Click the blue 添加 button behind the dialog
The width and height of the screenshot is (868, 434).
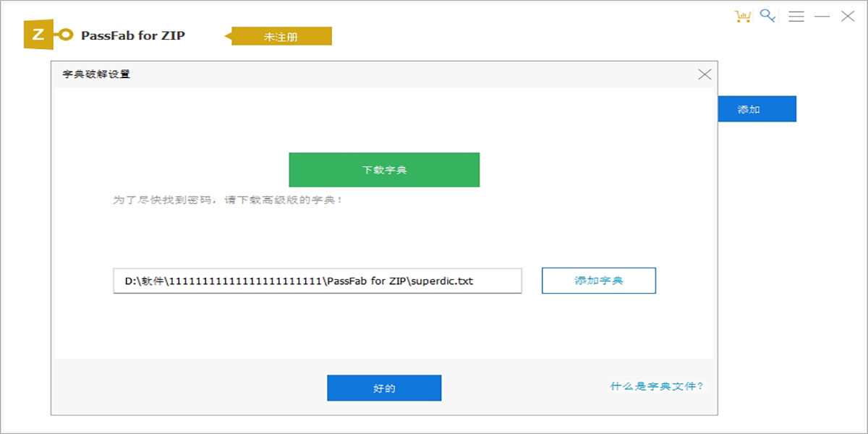tap(757, 109)
